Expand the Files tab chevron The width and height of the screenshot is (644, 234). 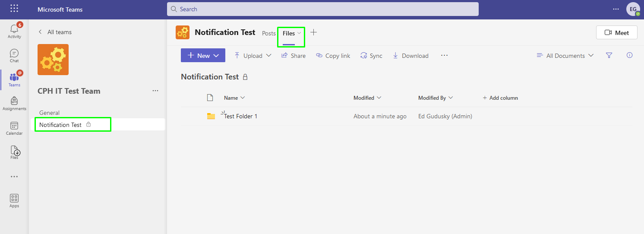[299, 33]
